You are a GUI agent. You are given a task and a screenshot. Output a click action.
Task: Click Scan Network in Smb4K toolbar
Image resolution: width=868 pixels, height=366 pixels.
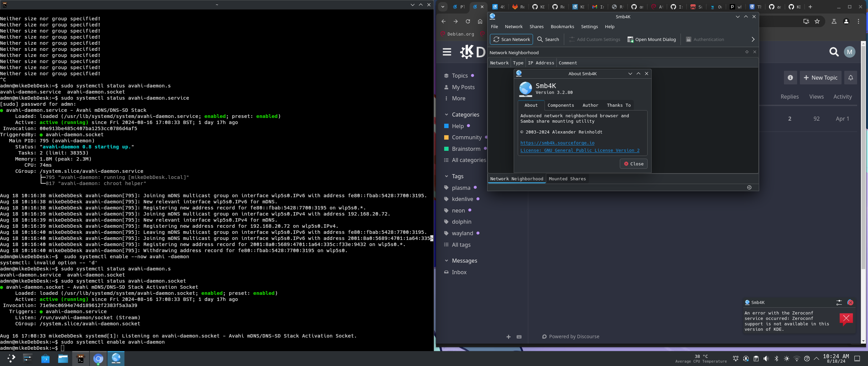[511, 39]
